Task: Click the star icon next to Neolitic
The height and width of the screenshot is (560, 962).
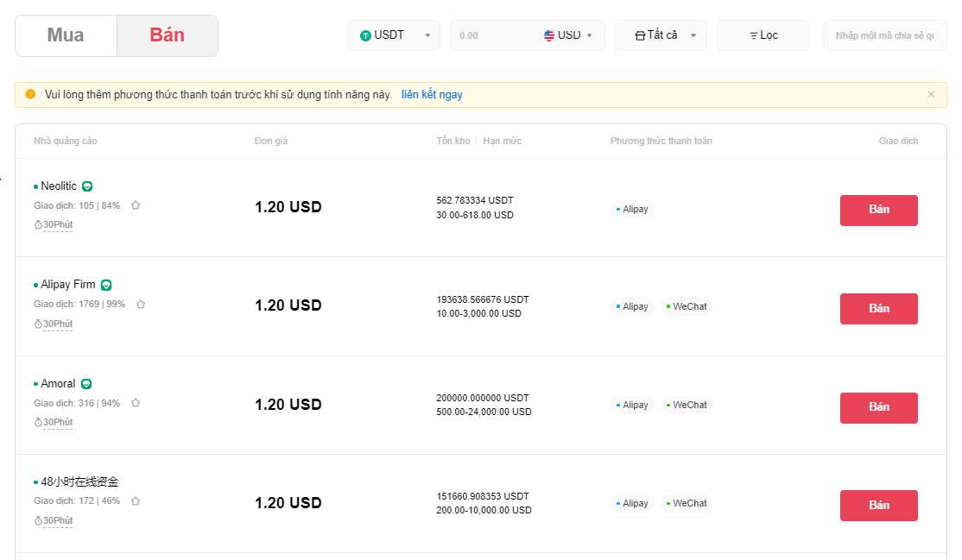Action: point(136,205)
